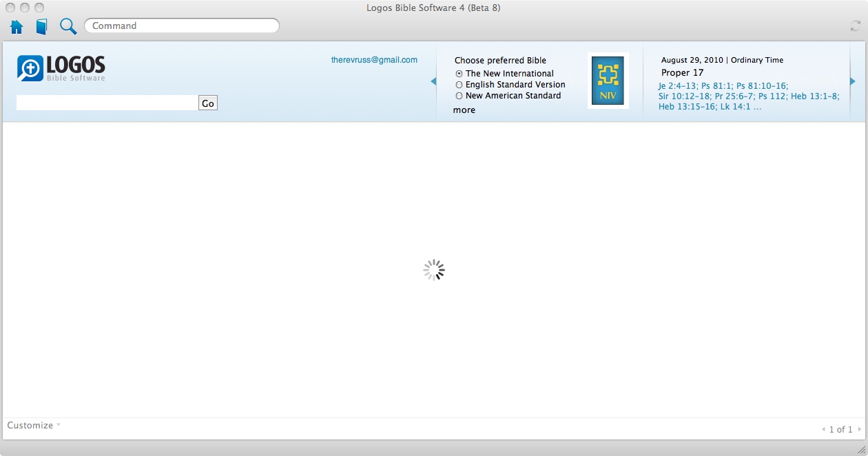Go to next page arrow by 1 of 1
868x456 pixels.
coord(859,429)
